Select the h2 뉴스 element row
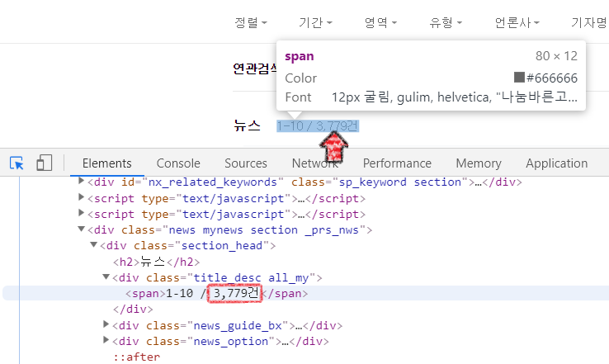 [157, 262]
